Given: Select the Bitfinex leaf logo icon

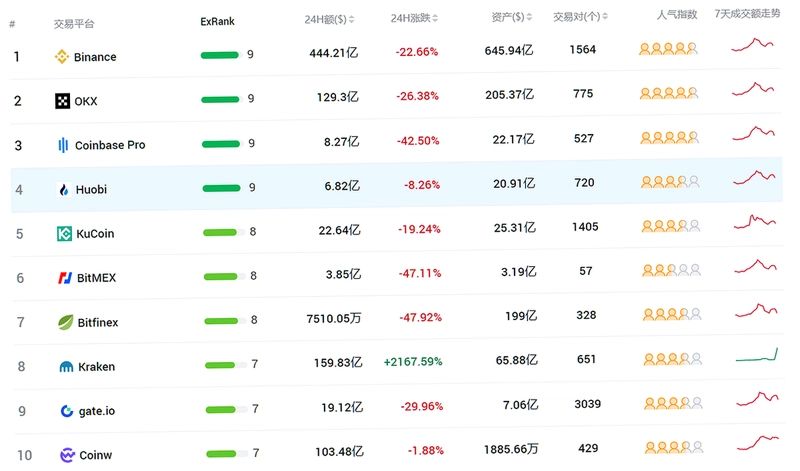Looking at the screenshot, I should (65, 322).
